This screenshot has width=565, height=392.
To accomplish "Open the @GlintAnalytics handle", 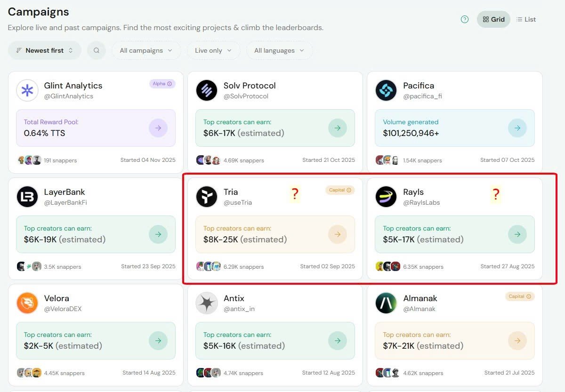I will [69, 96].
